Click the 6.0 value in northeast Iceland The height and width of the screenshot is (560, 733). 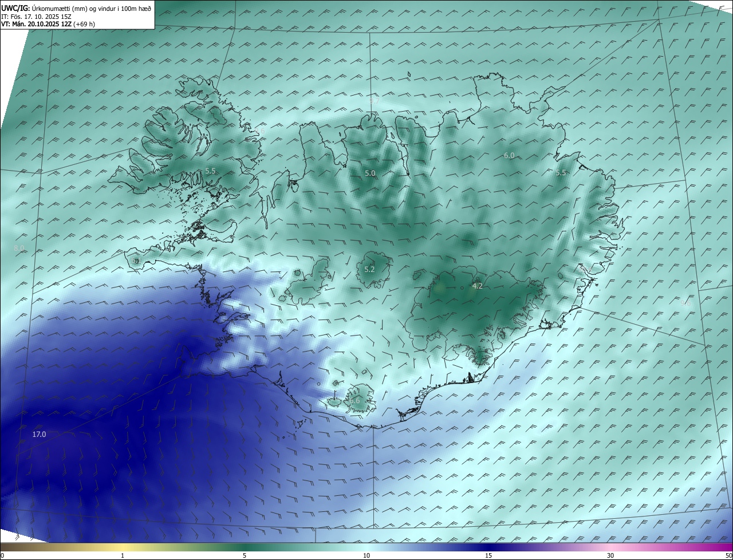coord(509,156)
